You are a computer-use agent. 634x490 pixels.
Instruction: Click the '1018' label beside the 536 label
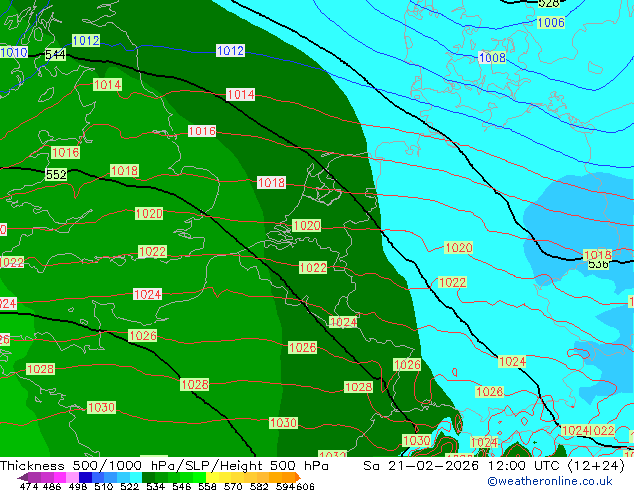[x=598, y=255]
